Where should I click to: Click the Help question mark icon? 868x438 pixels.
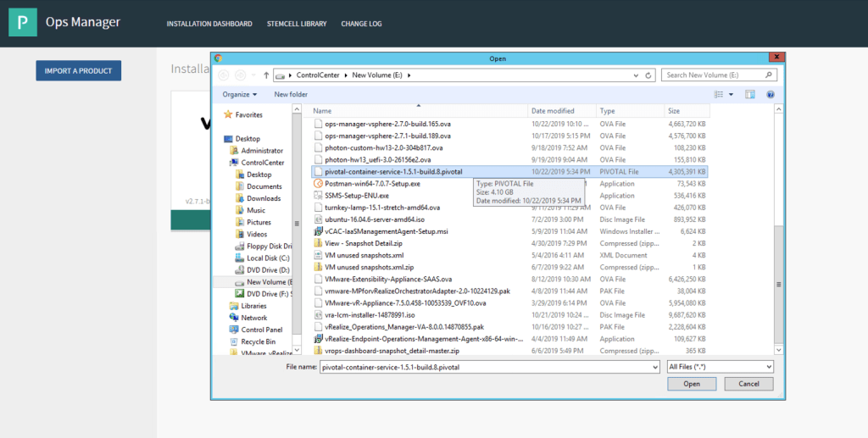click(x=770, y=95)
